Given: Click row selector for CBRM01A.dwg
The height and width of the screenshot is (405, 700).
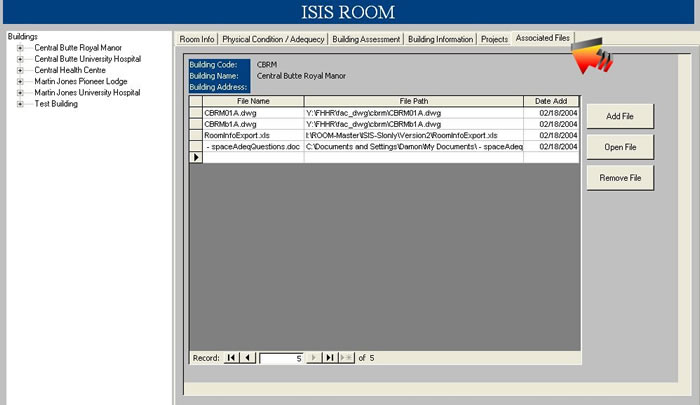Looking at the screenshot, I should point(196,113).
